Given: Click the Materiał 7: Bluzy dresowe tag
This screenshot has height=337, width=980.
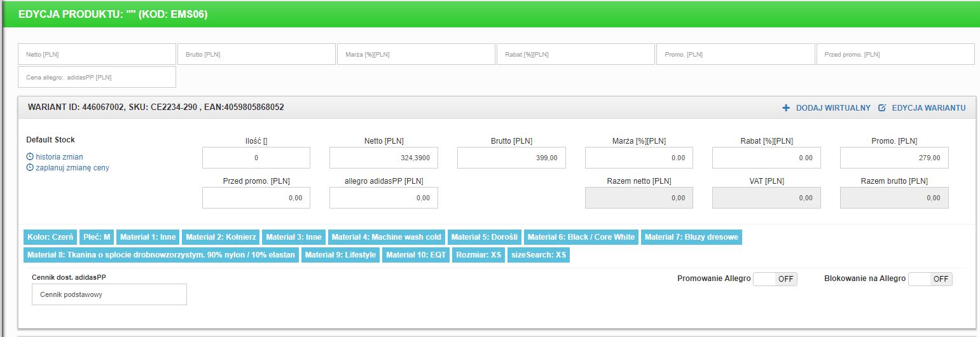Looking at the screenshot, I should pos(691,237).
